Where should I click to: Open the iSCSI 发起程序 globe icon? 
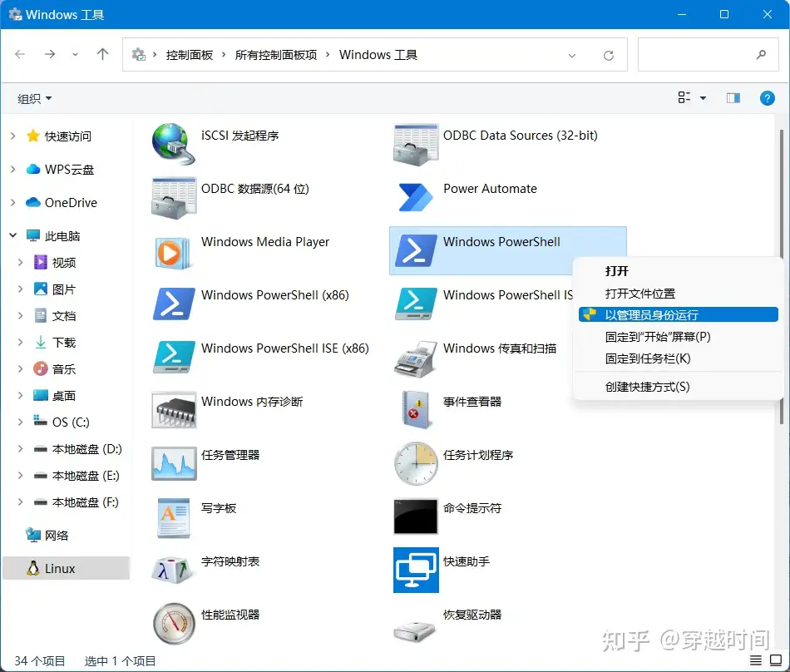[173, 144]
